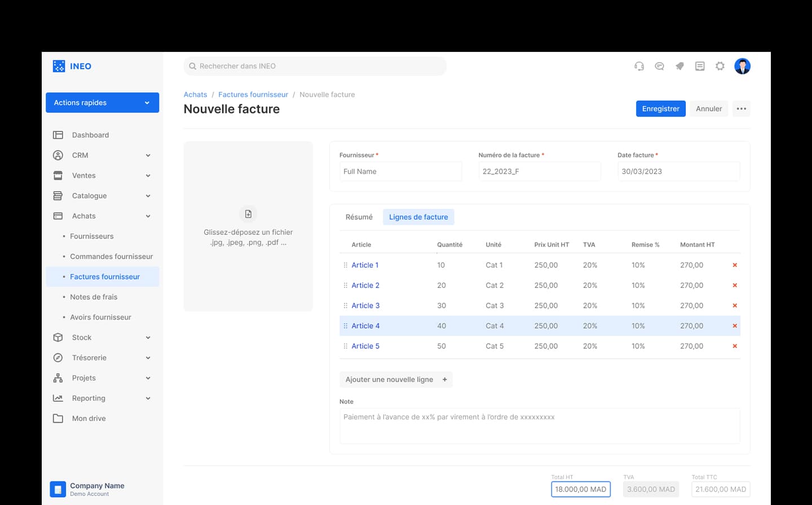
Task: Click the headset support icon
Action: pos(639,67)
